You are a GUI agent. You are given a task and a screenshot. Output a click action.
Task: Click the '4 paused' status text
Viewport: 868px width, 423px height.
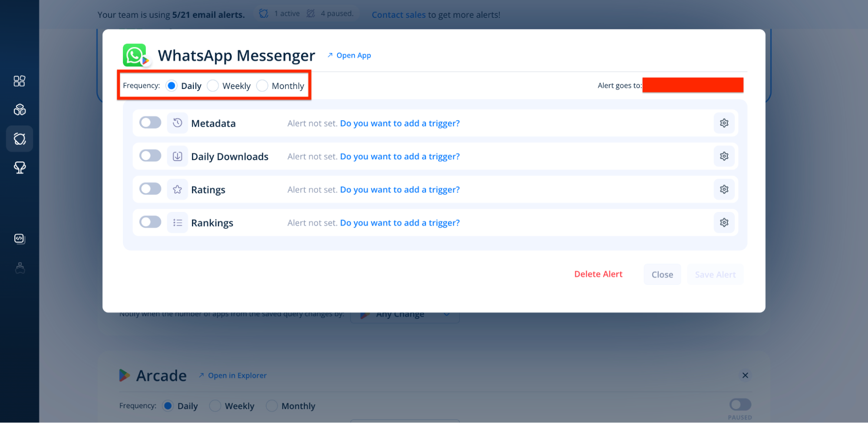point(337,13)
